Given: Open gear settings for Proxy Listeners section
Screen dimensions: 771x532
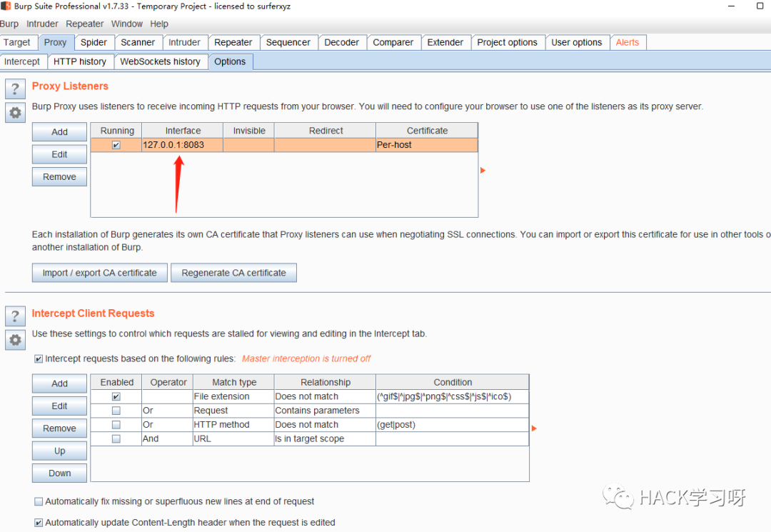Looking at the screenshot, I should 15,113.
